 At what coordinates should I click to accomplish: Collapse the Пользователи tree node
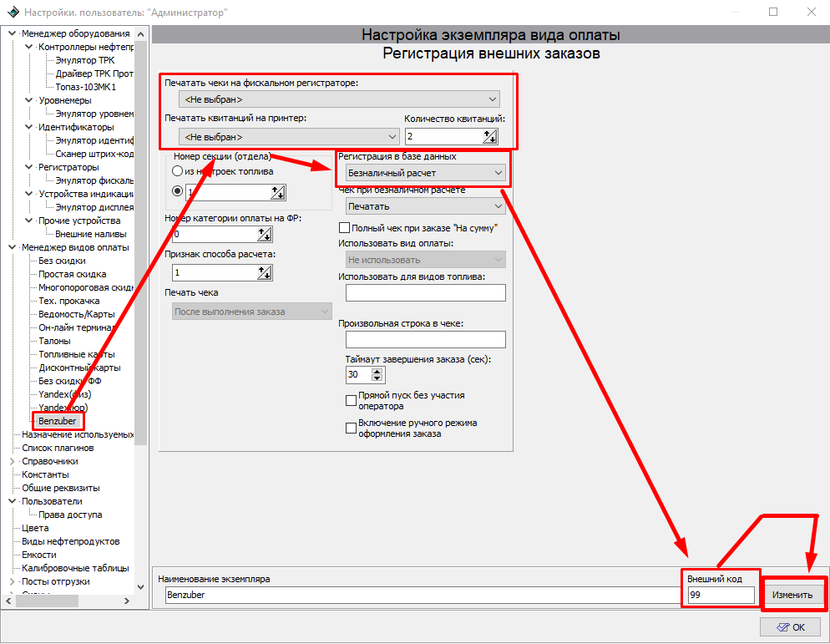13,501
